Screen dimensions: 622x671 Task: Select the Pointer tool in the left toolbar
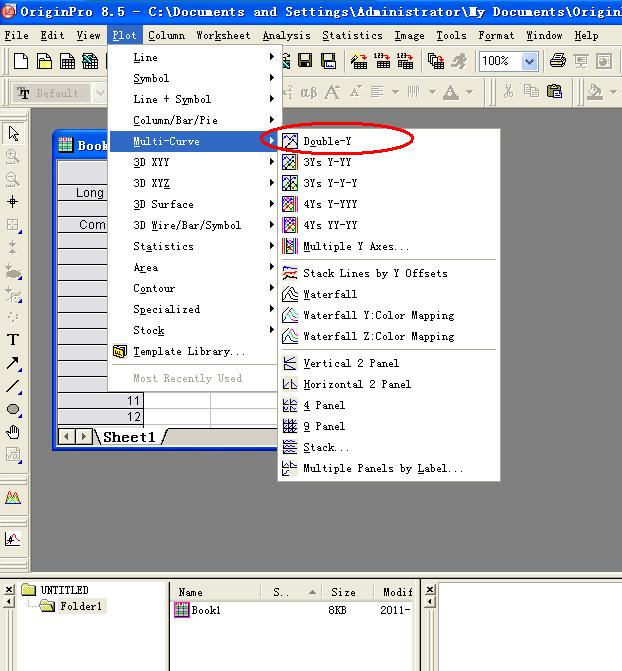(x=13, y=134)
